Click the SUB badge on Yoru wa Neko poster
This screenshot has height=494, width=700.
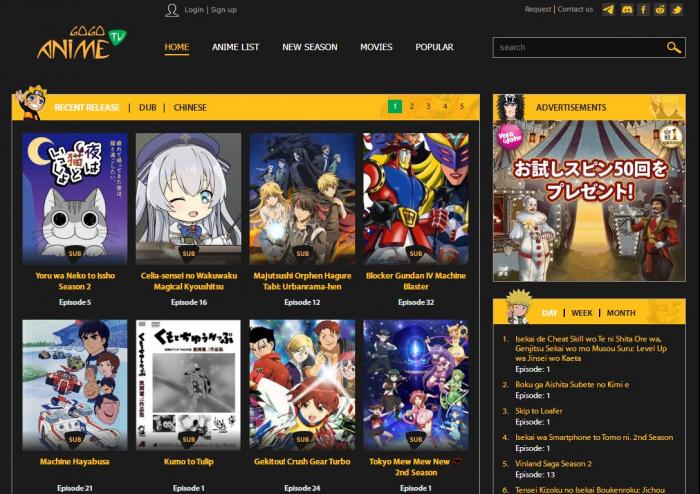(x=75, y=253)
